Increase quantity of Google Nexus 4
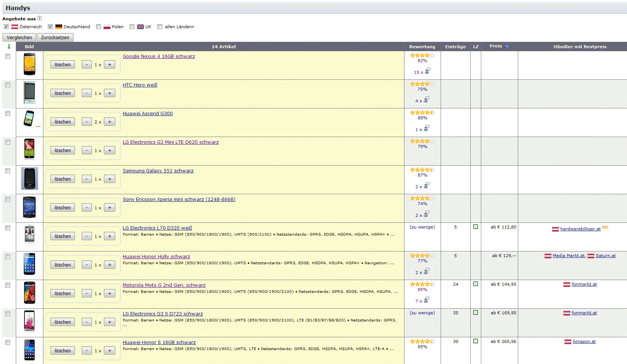This screenshot has height=364, width=627. coord(110,64)
